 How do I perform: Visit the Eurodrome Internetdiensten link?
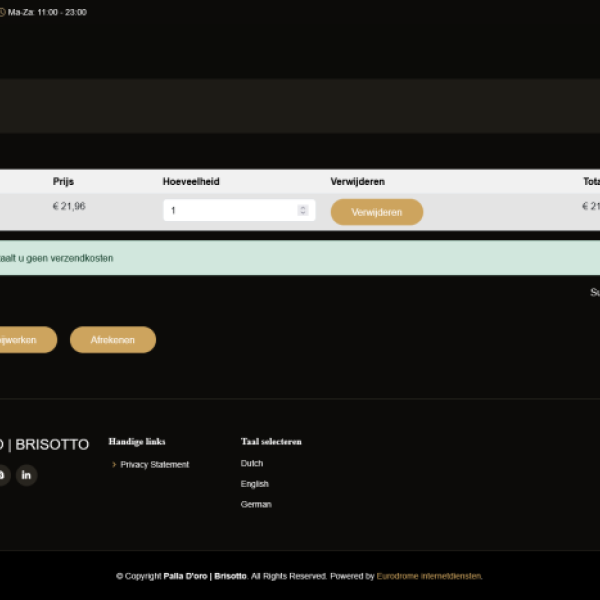pyautogui.click(x=429, y=576)
